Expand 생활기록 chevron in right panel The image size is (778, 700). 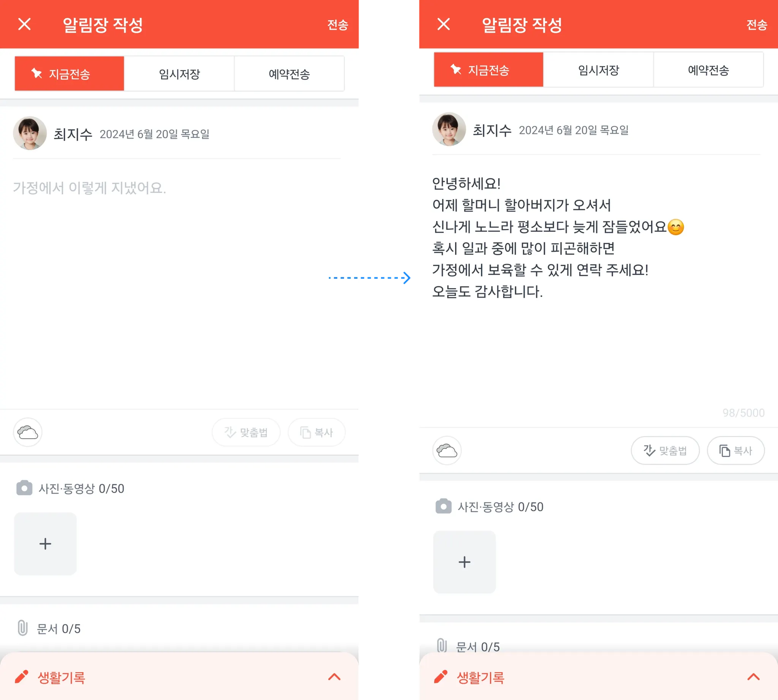tap(753, 677)
